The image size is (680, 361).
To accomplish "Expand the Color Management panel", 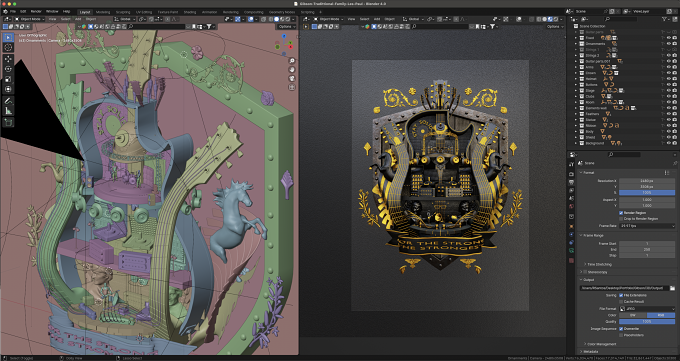I will pos(600,344).
